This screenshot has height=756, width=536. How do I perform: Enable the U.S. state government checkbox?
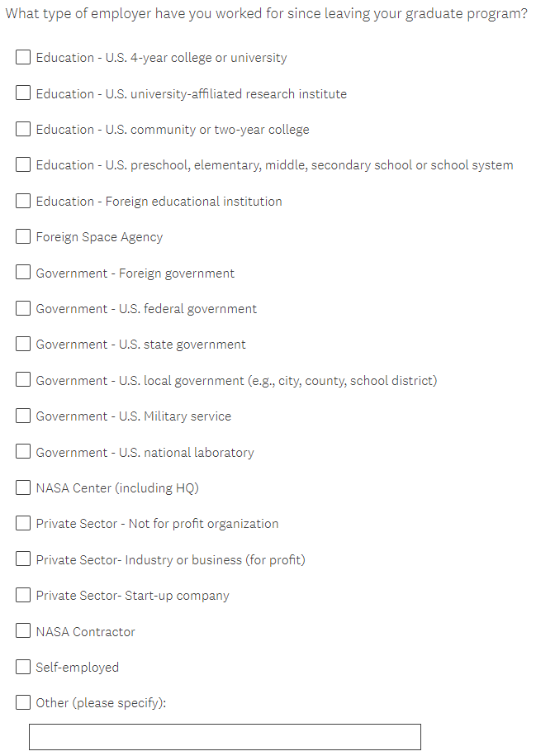point(24,345)
